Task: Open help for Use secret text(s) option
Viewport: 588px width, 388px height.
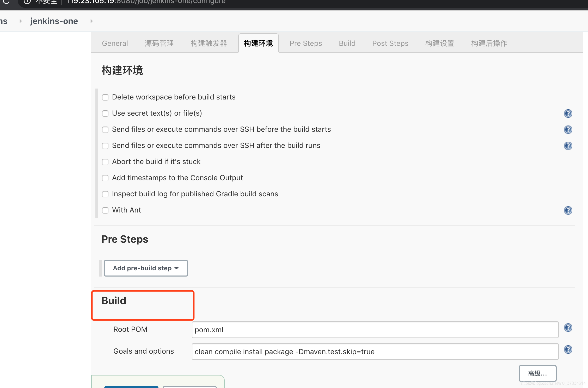Action: 568,114
